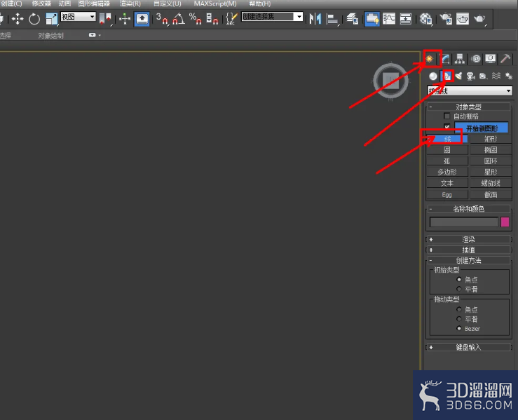Open the magenta object color swatch

[505, 222]
